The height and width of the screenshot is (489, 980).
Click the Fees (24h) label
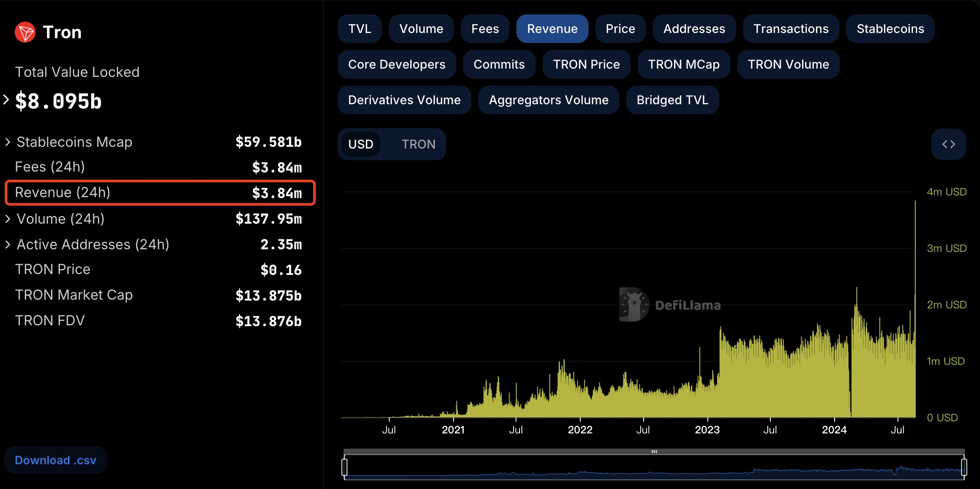[x=50, y=167]
